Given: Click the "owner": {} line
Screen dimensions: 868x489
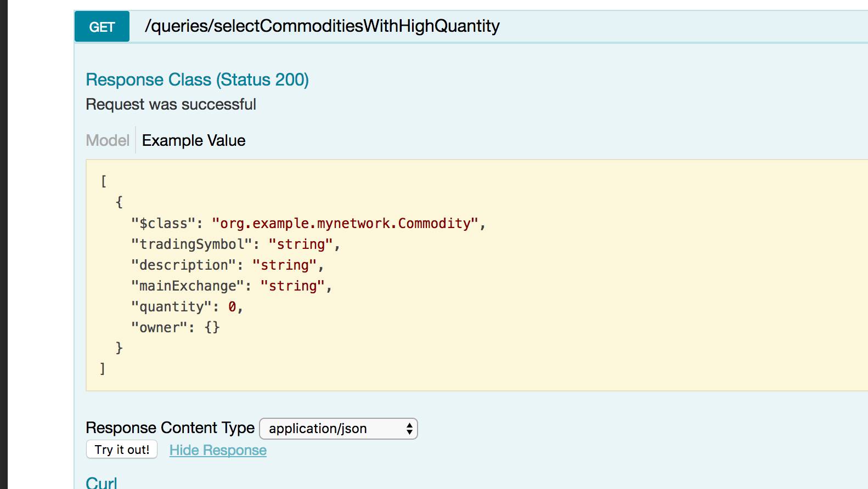Looking at the screenshot, I should 176,328.
